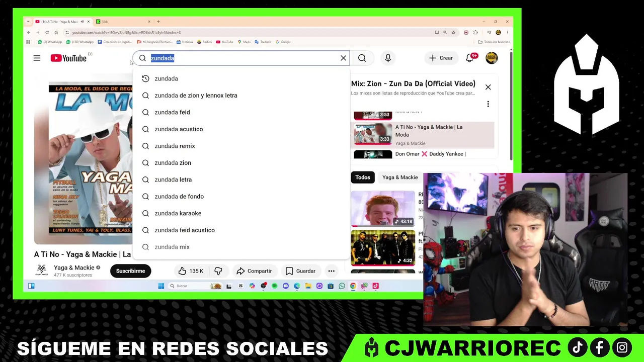Play 'A Ti No - Yaga & Mackie' playlist item
The width and height of the screenshot is (644, 362).
(423, 135)
